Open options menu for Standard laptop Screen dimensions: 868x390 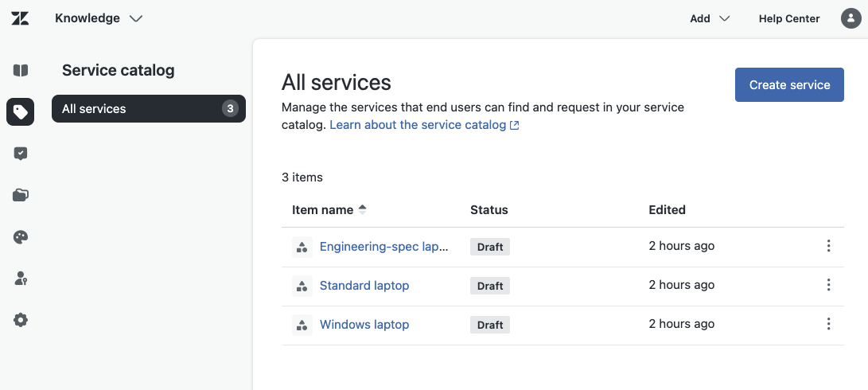point(828,285)
